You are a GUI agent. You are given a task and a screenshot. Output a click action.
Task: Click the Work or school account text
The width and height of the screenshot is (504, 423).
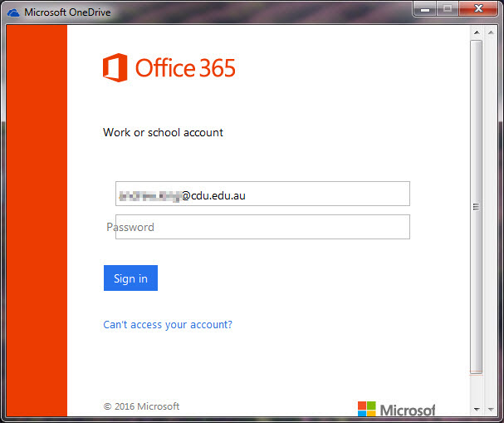[x=163, y=132]
